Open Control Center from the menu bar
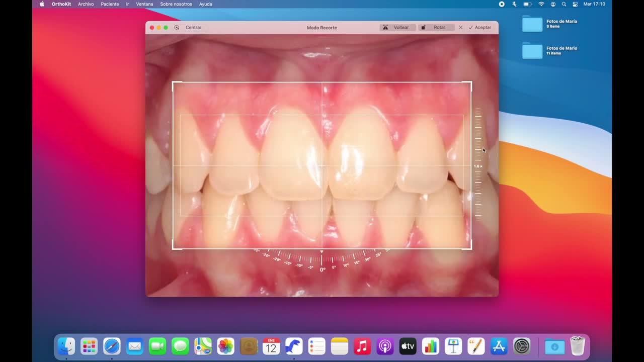The image size is (644, 362). pyautogui.click(x=575, y=4)
